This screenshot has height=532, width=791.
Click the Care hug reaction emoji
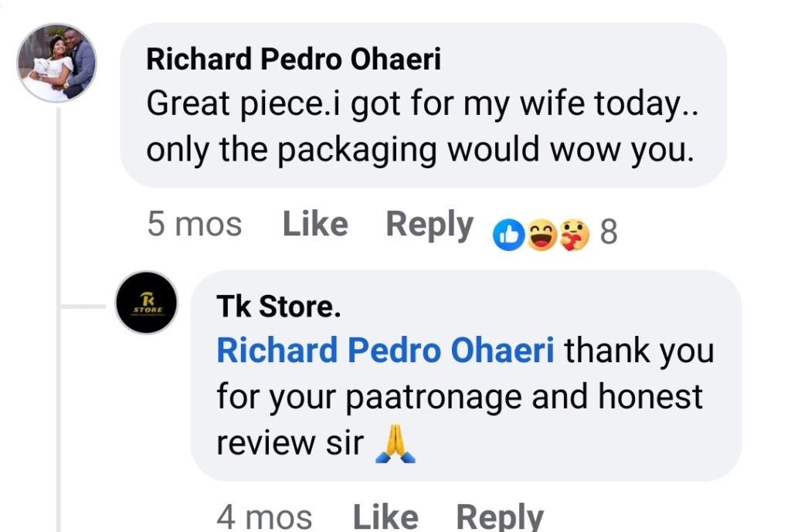(x=574, y=234)
